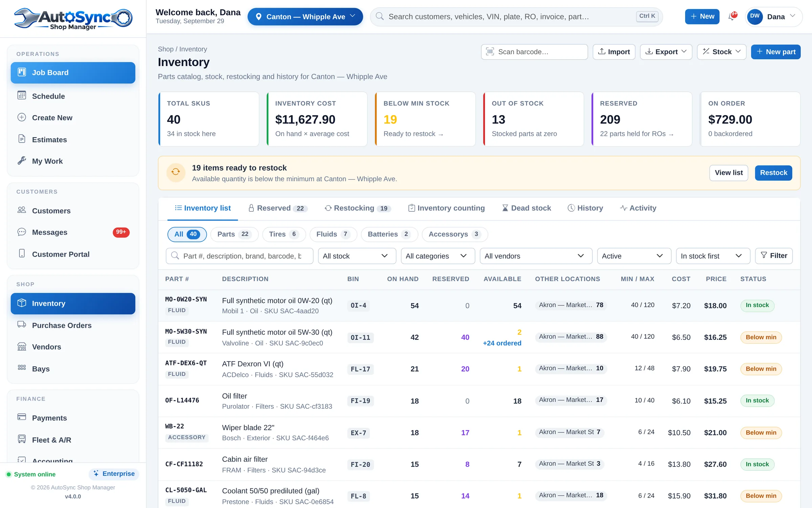Click the notification bell icon
The image size is (812, 508).
click(732, 16)
